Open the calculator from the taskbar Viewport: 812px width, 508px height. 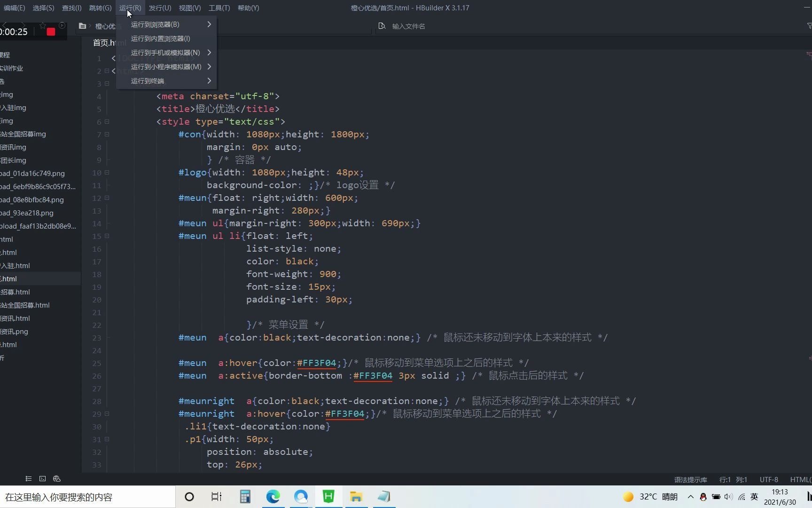pos(245,497)
